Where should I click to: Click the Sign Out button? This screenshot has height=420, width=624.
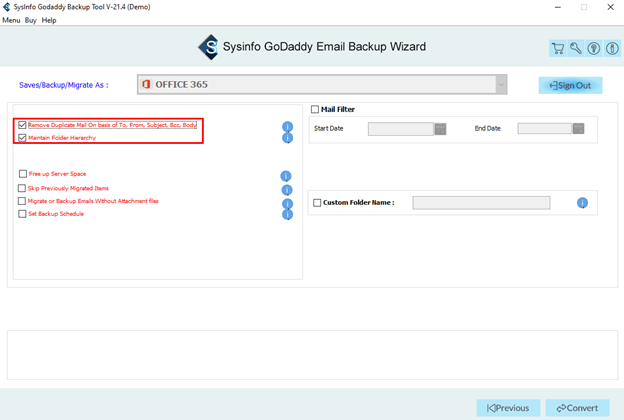point(570,86)
